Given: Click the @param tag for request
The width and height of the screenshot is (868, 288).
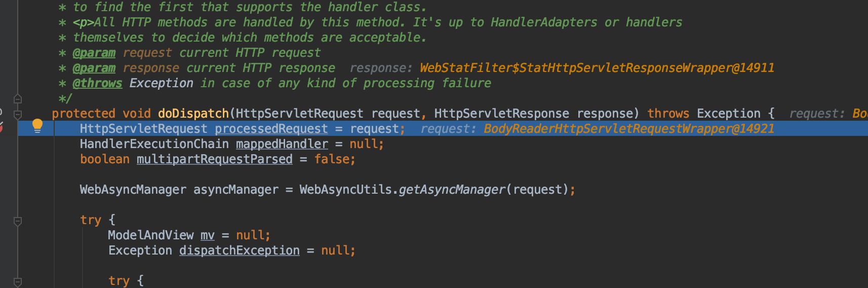Looking at the screenshot, I should [x=94, y=53].
